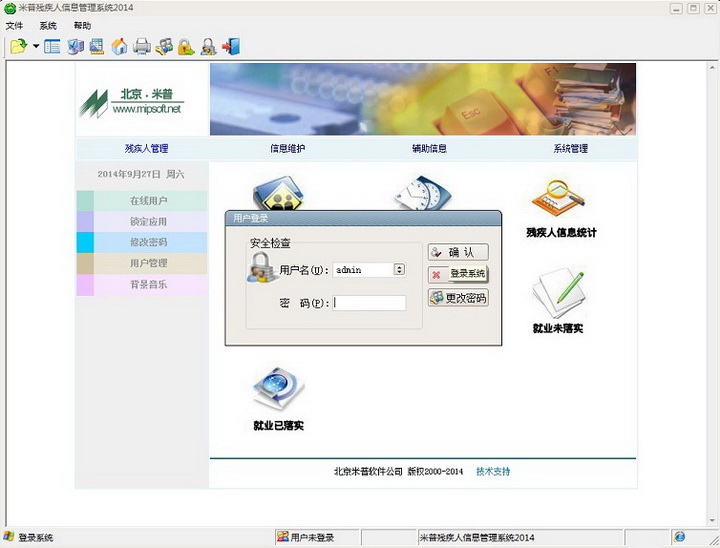Click the grey padlock with users icon
This screenshot has width=720, height=548.
click(x=208, y=46)
